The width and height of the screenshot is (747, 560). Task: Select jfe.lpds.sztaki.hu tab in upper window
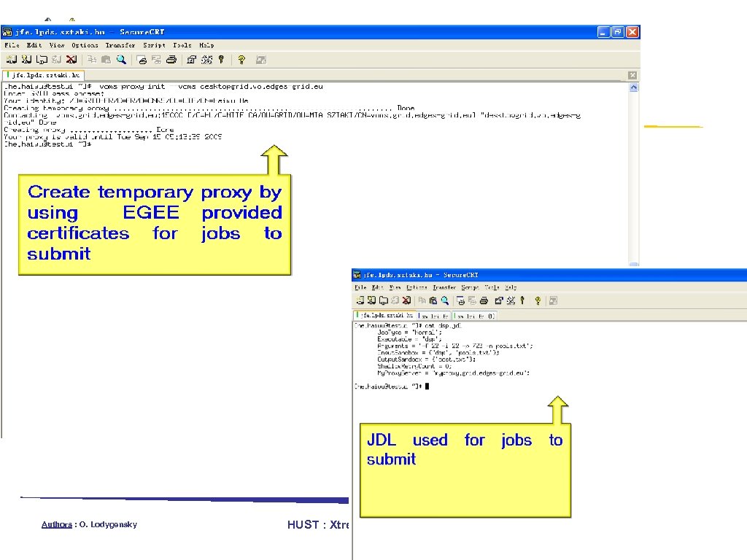tap(43, 75)
